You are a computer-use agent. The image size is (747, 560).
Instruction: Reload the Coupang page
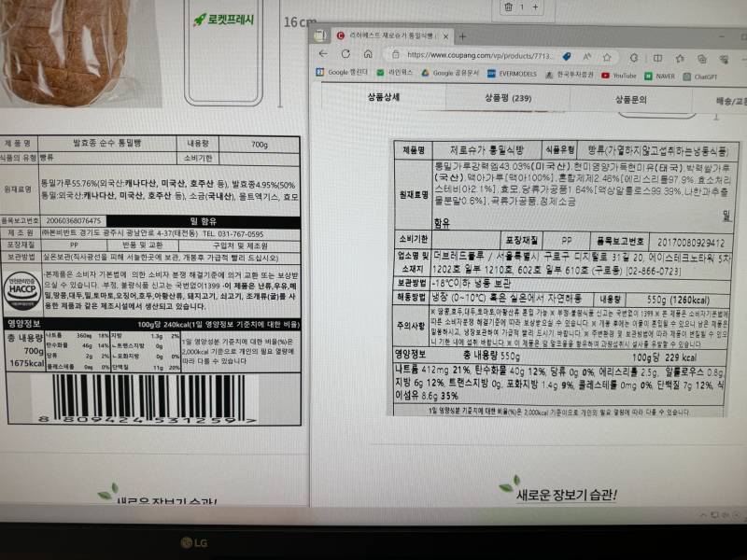[x=345, y=54]
